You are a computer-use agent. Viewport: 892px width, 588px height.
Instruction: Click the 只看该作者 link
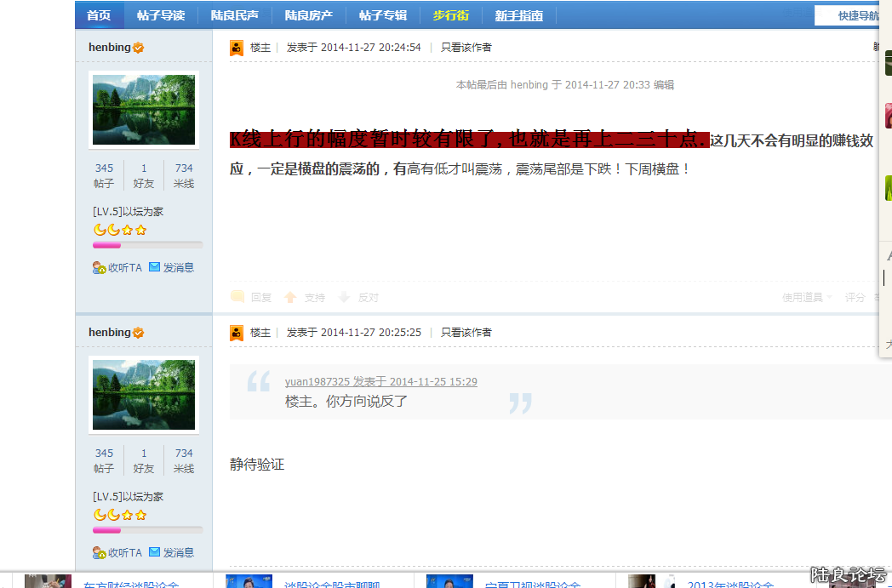point(465,47)
